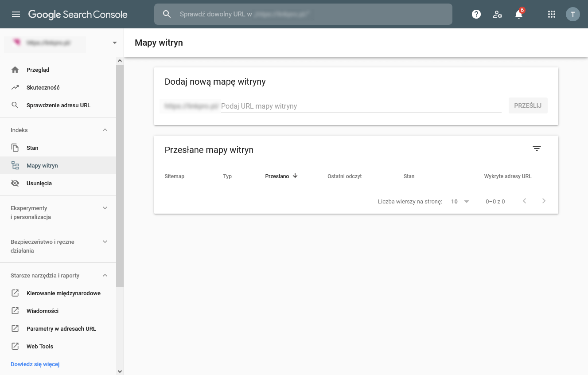Viewport: 588px width, 375px height.
Task: Open Skuteczność report
Action: click(x=43, y=87)
